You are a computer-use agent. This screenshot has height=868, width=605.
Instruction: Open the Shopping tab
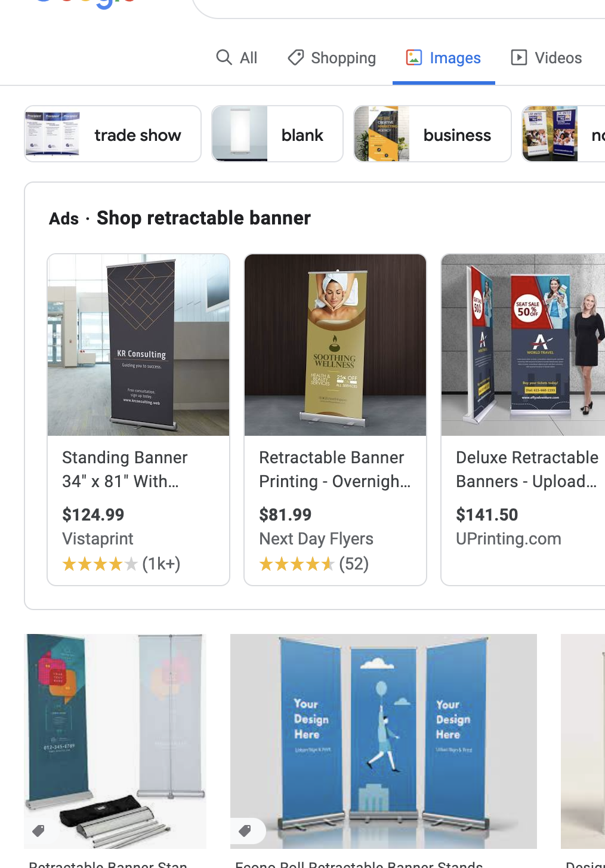coord(332,58)
